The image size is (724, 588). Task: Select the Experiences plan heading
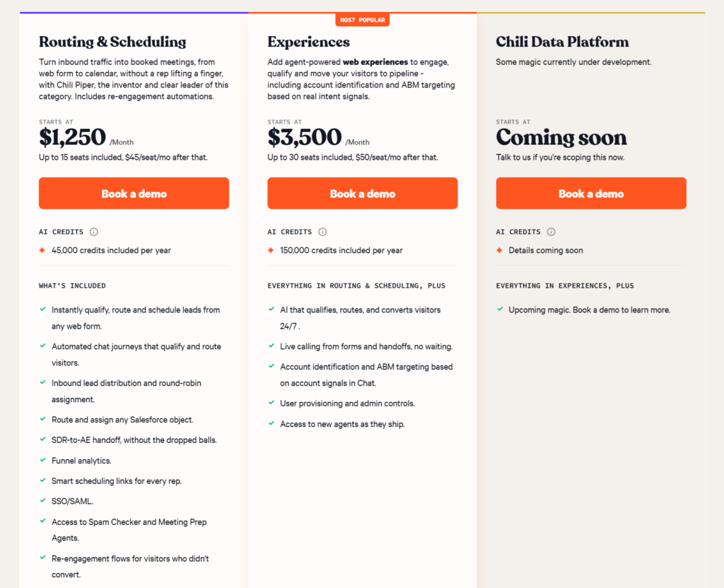pos(308,42)
